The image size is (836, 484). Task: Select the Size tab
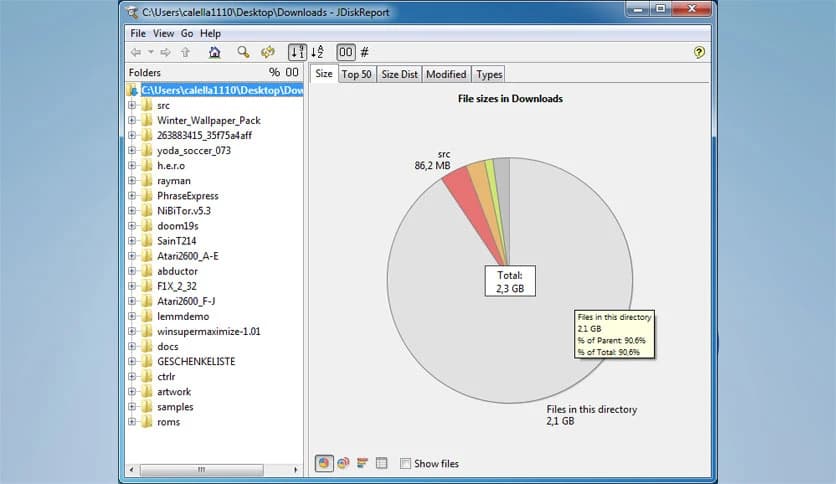(x=324, y=74)
